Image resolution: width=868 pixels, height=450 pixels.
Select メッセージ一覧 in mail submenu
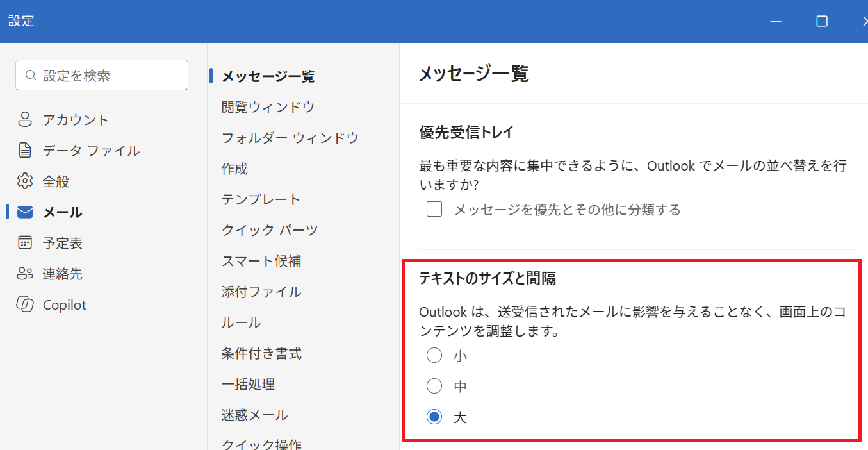click(268, 76)
